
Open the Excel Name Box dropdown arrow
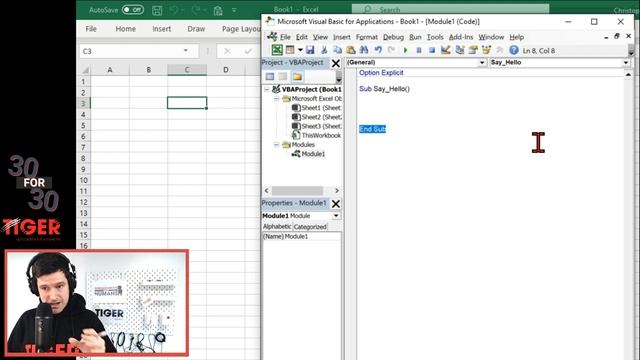[x=186, y=51]
